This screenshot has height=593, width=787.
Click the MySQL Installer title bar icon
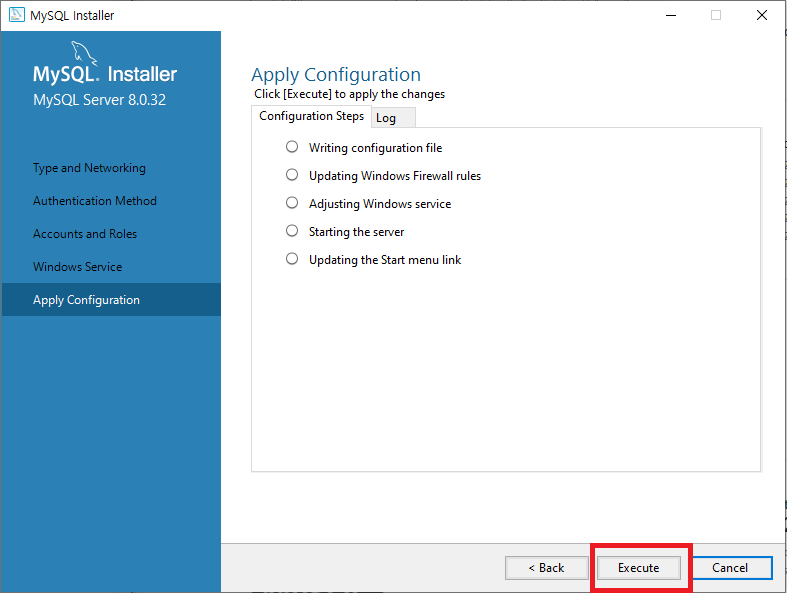click(x=17, y=15)
